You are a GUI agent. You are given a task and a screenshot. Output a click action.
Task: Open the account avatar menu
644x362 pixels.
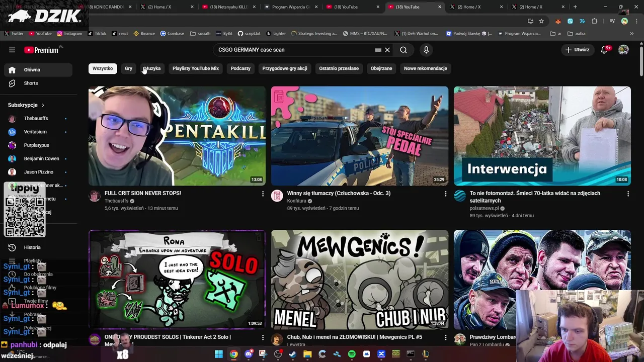click(623, 50)
